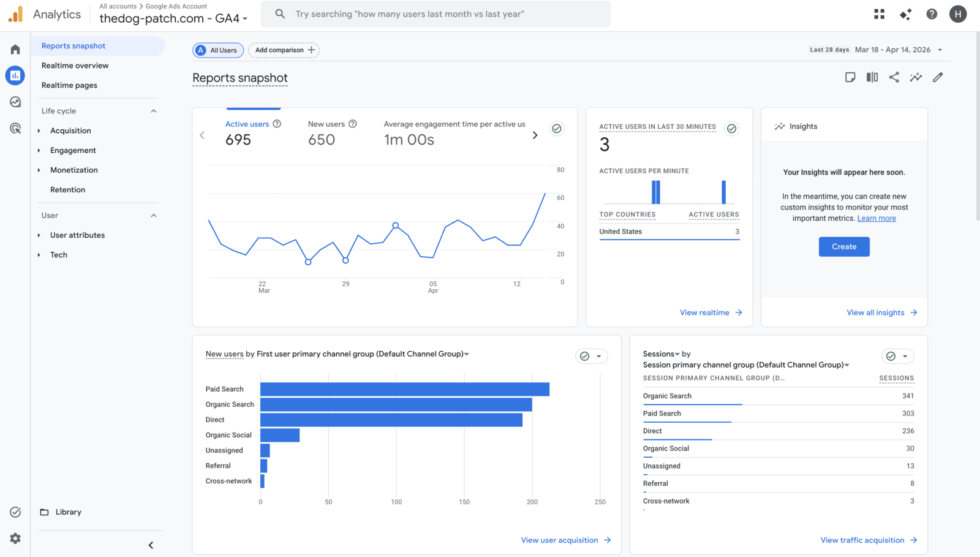Screen dimensions: 980x557
Task: Collapse the User section
Action: point(154,216)
